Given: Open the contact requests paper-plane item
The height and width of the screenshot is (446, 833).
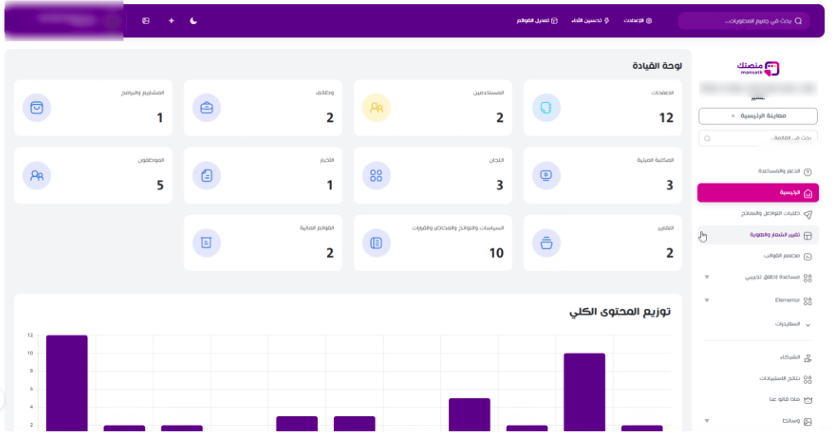Looking at the screenshot, I should (776, 214).
